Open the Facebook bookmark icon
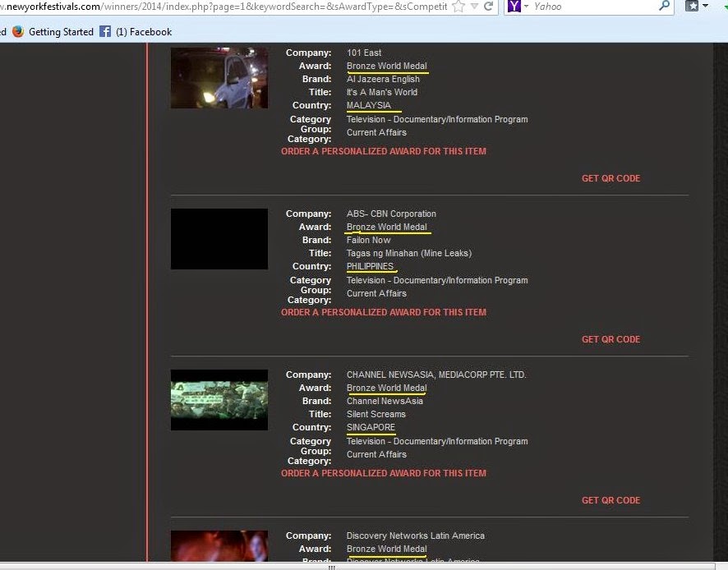728x570 pixels. (105, 32)
